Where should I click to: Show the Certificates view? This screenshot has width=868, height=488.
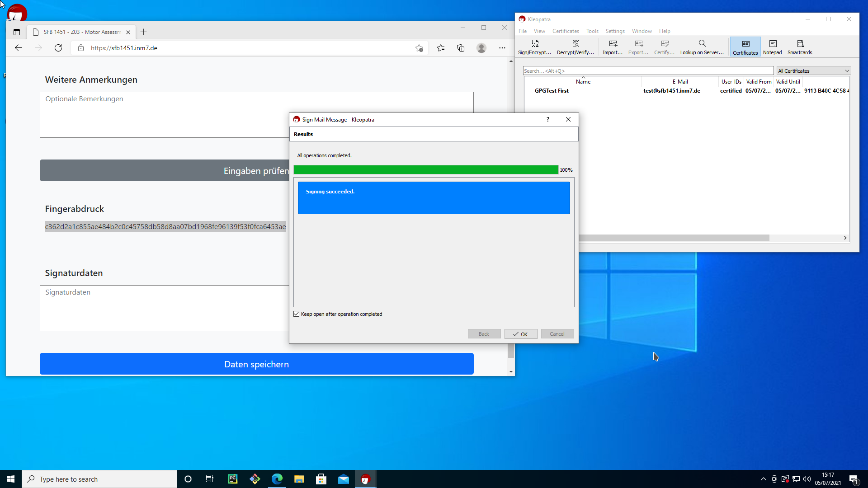(745, 47)
